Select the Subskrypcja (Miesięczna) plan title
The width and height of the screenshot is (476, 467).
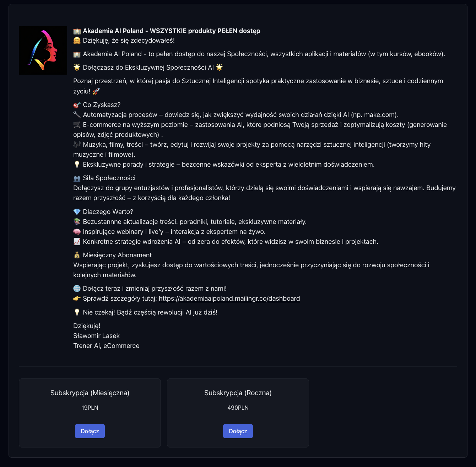90,393
